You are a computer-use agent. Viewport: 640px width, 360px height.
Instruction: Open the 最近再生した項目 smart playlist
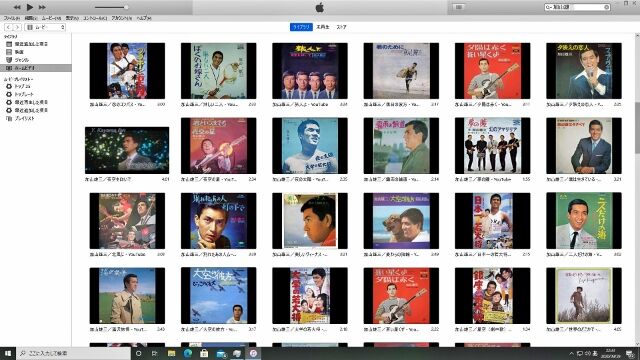31,102
